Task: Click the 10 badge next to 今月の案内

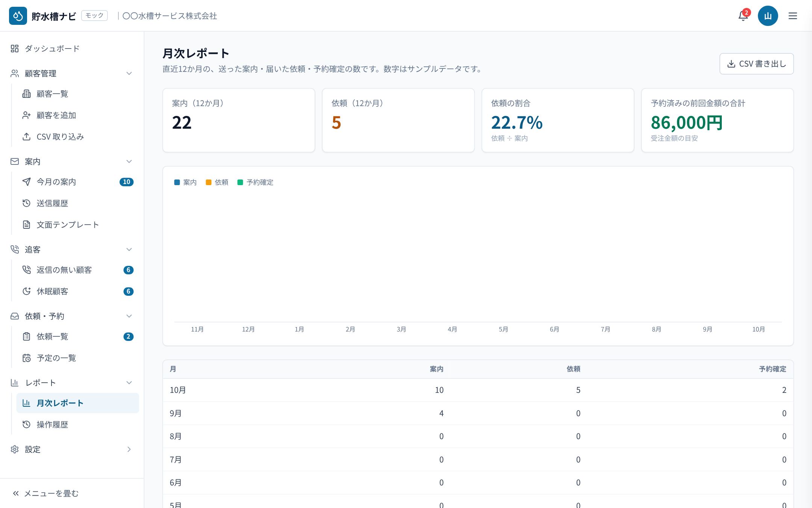Action: (x=127, y=182)
